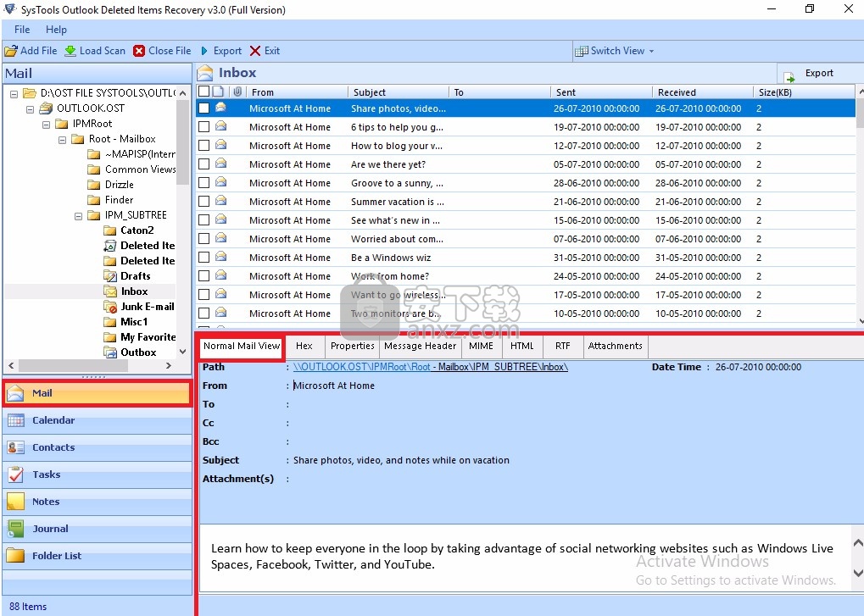Click the OUTLOOK.OST file icon in the tree
Viewport: 864px width, 616px height.
click(x=47, y=108)
